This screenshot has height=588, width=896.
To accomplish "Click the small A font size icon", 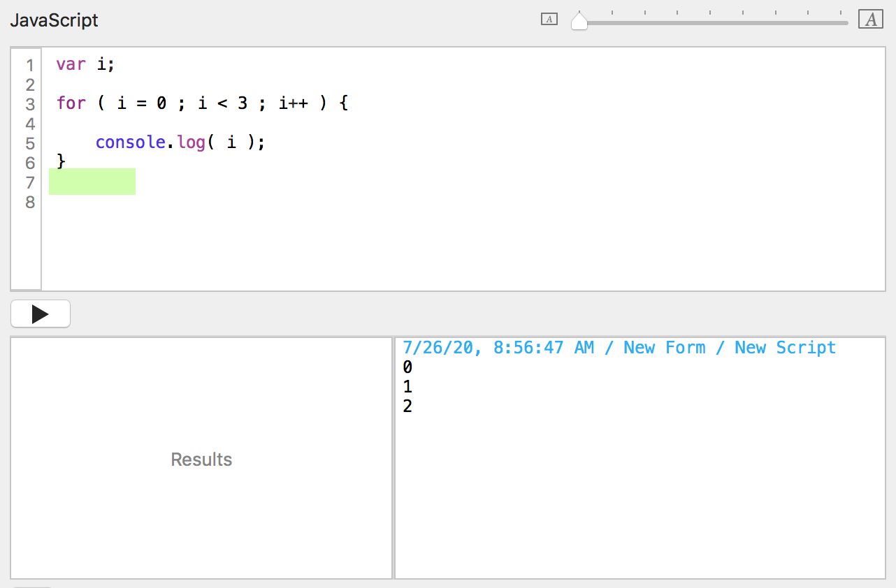I will click(x=549, y=20).
